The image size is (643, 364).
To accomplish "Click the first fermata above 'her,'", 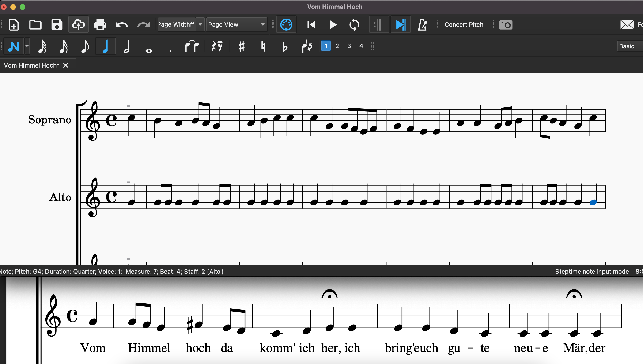I will (x=329, y=294).
